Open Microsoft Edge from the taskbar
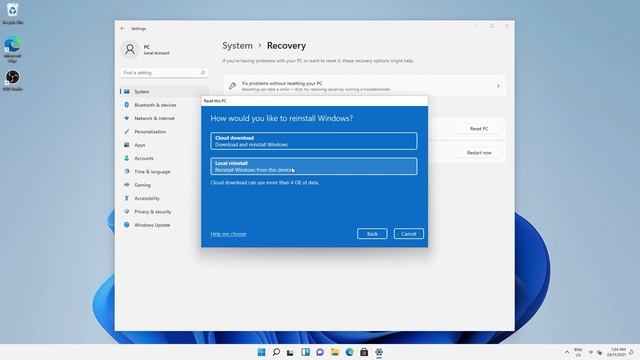The height and width of the screenshot is (360, 640). point(349,352)
